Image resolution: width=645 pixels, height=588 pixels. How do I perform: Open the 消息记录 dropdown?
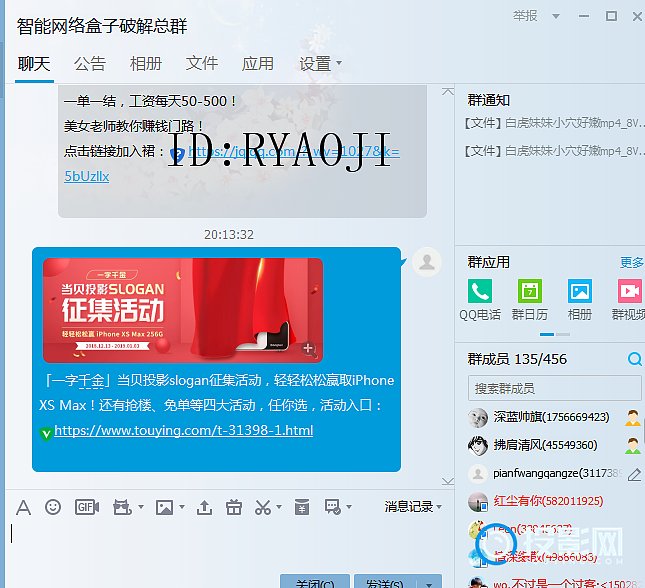tap(413, 507)
